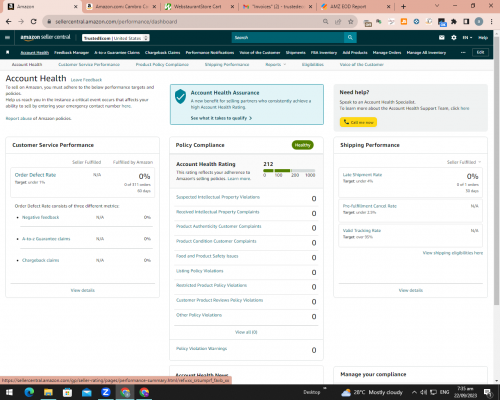The image size is (500, 400).
Task: Open the Eligibilities sub-tab
Action: pos(313,64)
